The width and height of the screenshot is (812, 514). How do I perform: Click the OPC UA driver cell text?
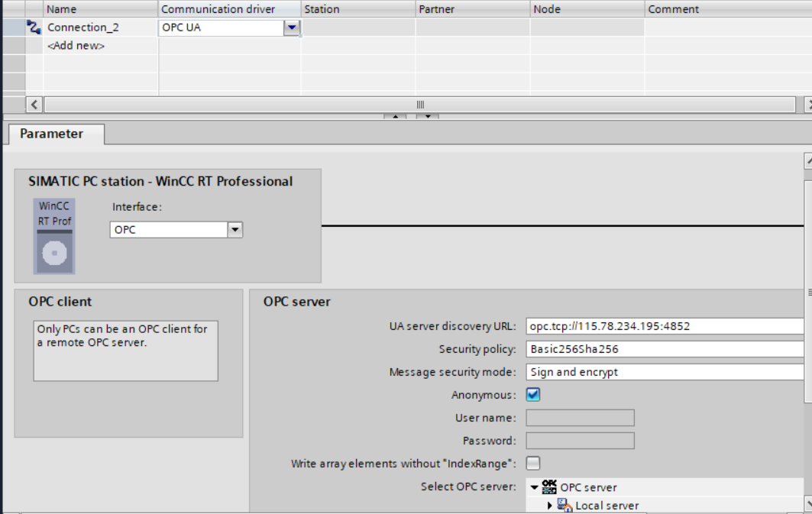(181, 27)
